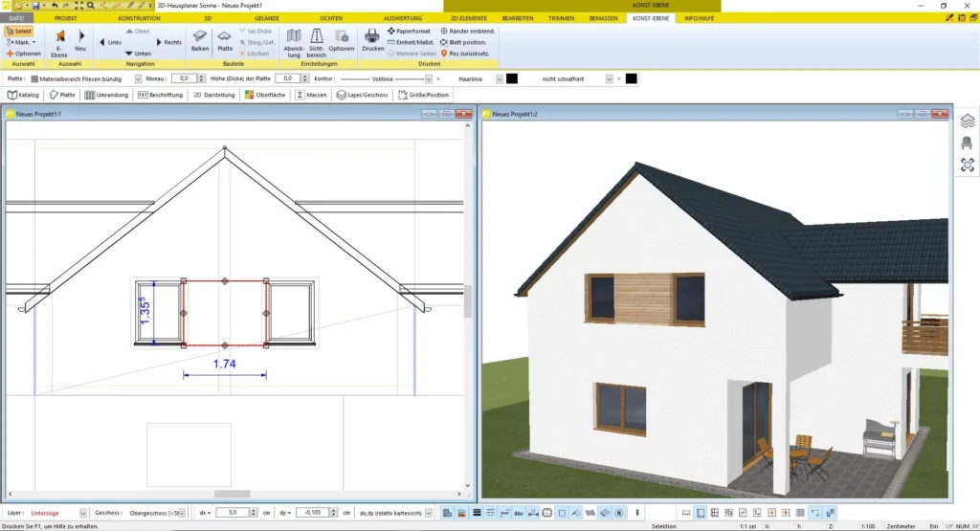Click the Papierformat button
This screenshot has height=531, width=980.
pyautogui.click(x=409, y=32)
